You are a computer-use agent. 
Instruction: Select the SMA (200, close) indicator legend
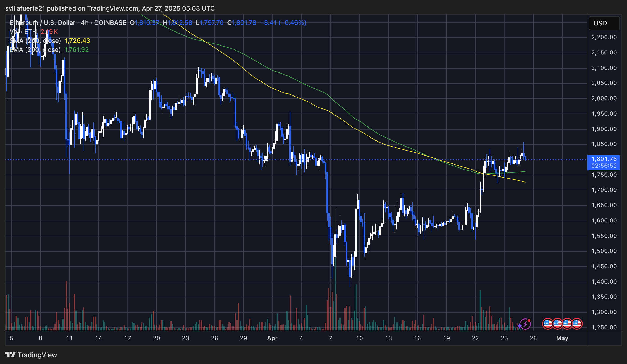pos(35,41)
